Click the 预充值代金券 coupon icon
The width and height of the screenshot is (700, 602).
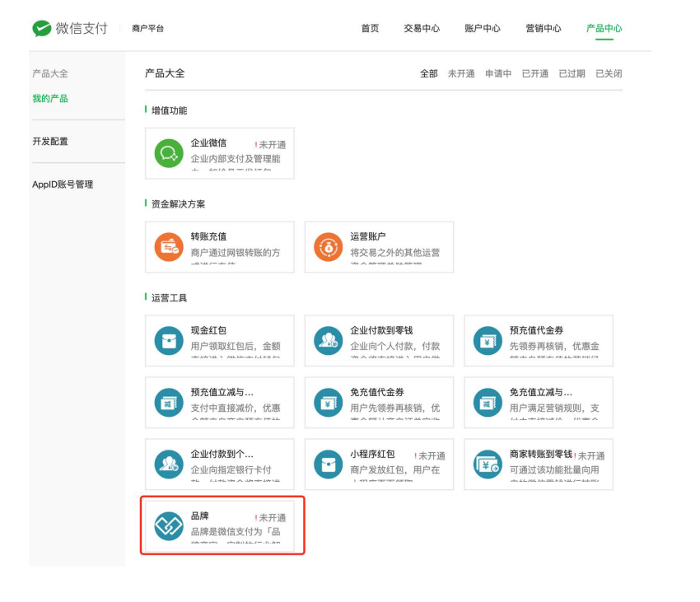[x=488, y=341]
